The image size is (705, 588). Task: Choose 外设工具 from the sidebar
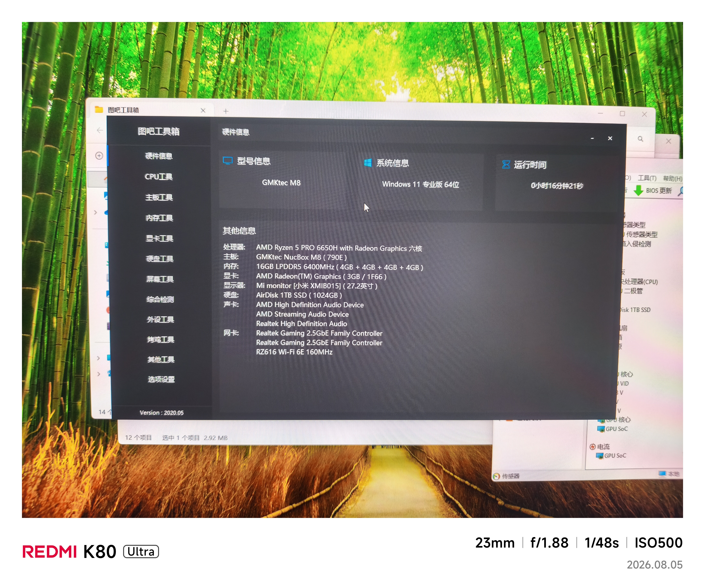[160, 319]
